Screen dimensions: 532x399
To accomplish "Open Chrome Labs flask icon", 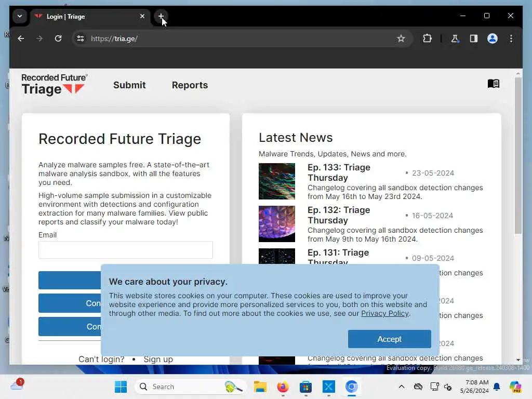I will click(455, 38).
